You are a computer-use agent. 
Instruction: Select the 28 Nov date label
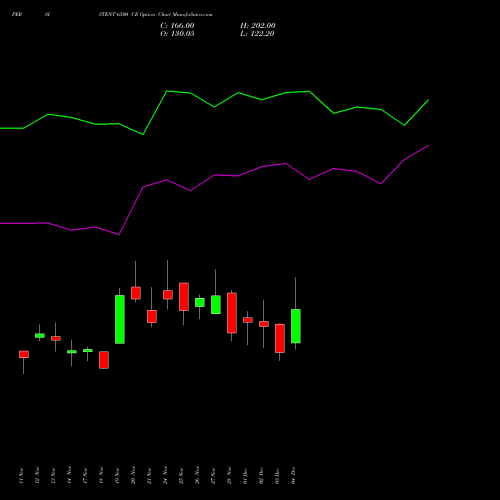coord(229,475)
